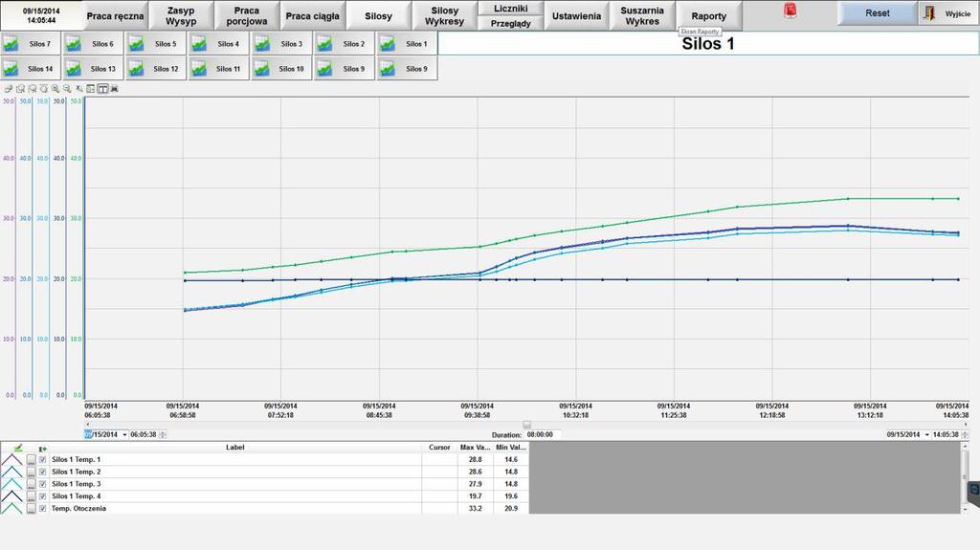Open the start date dropdown calendar
This screenshot has height=550, width=980.
[x=124, y=434]
